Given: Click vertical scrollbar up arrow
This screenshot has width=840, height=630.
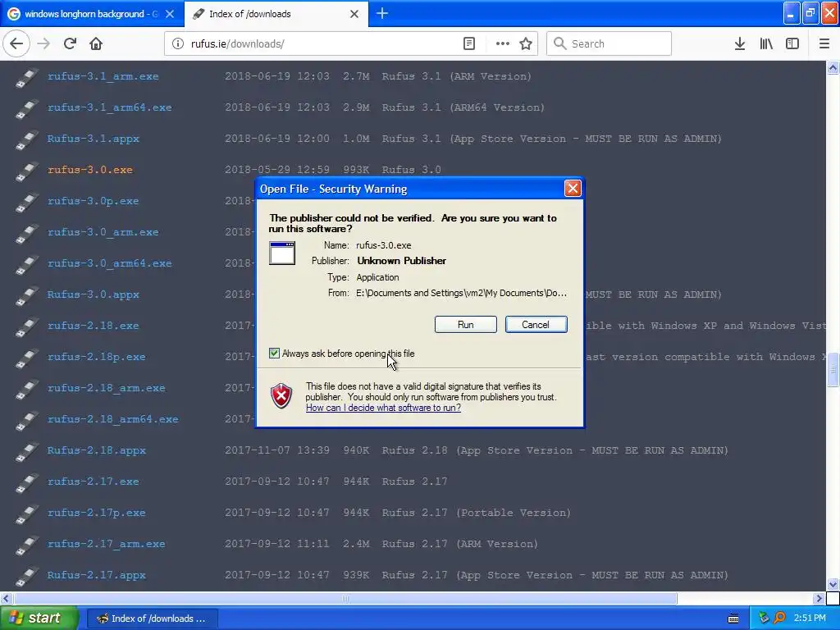Looking at the screenshot, I should click(x=833, y=67).
